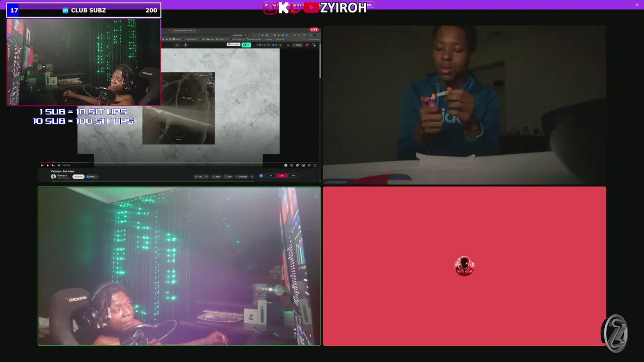Open more actions ellipsis under video
The image size is (644, 362).
click(252, 176)
